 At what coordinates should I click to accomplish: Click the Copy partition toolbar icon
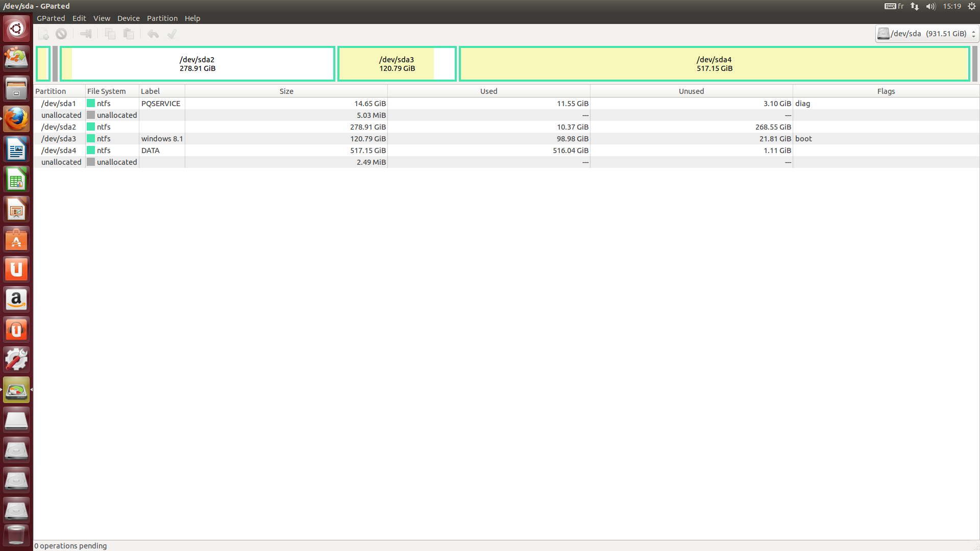tap(110, 34)
